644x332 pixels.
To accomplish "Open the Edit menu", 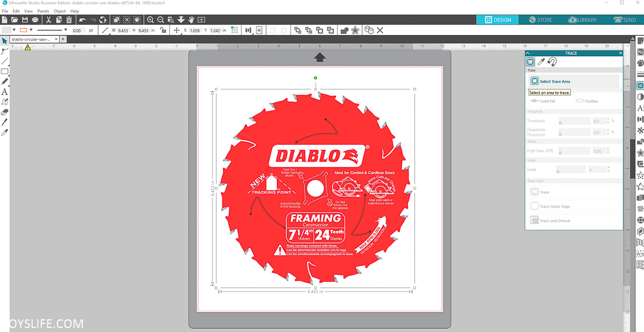I will (16, 11).
